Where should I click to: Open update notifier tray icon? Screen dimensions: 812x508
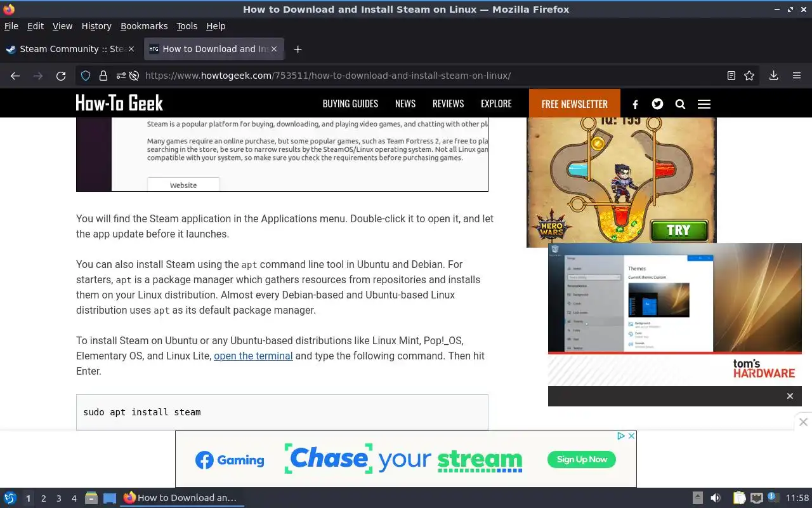click(773, 497)
